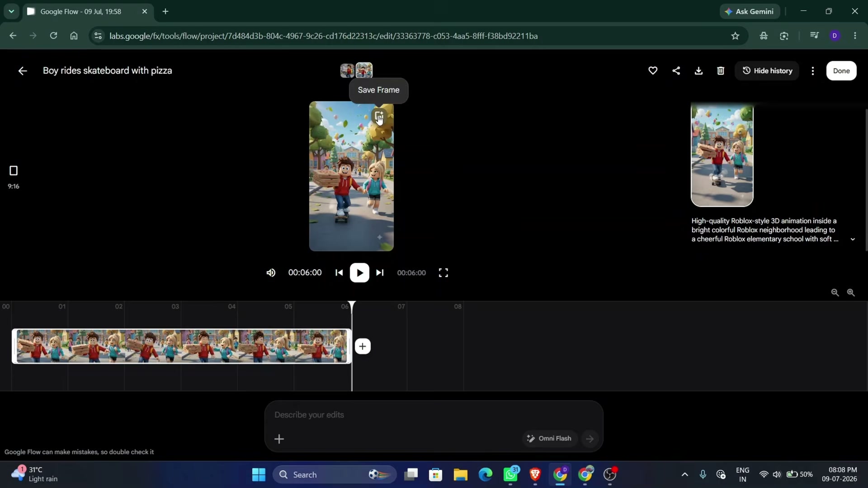Add an attachment to the edit prompt
This screenshot has height=488, width=868.
click(x=279, y=439)
